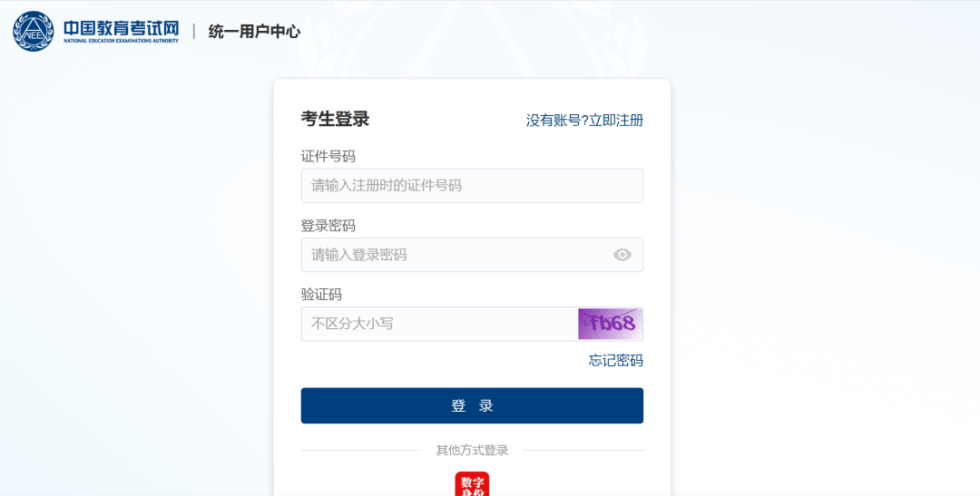Sign in with the red 数字身份 icon

coord(472,484)
